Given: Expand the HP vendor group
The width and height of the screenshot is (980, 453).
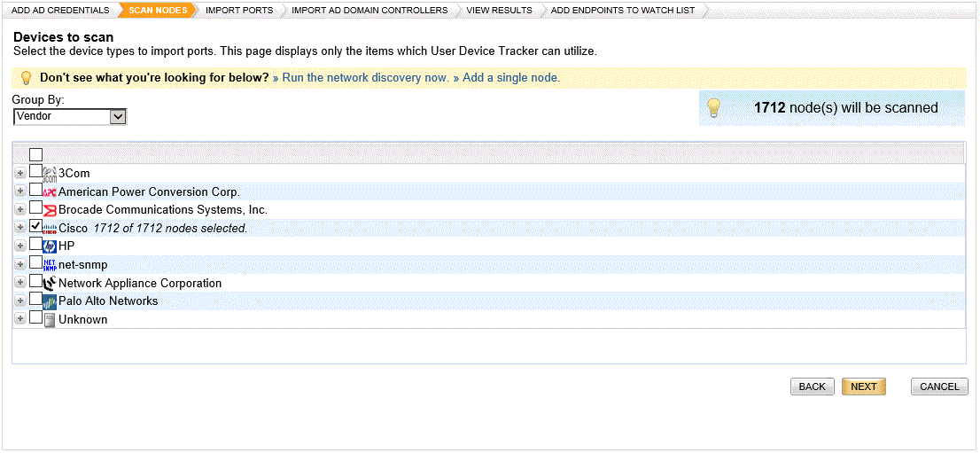Looking at the screenshot, I should 20,246.
